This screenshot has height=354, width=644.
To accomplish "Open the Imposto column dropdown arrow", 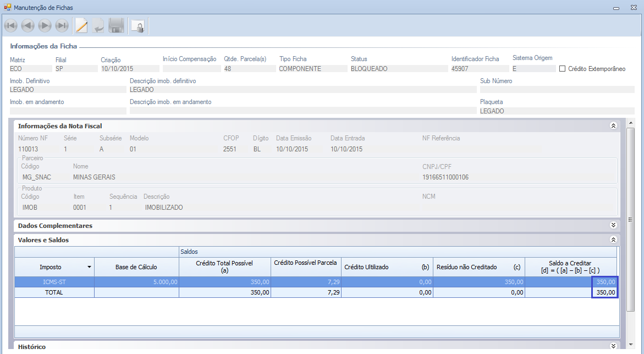I will pos(89,267).
